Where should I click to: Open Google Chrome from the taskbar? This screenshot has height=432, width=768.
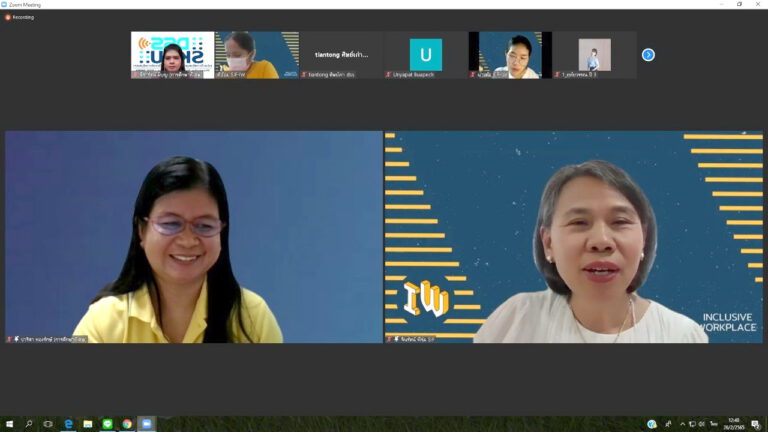127,424
